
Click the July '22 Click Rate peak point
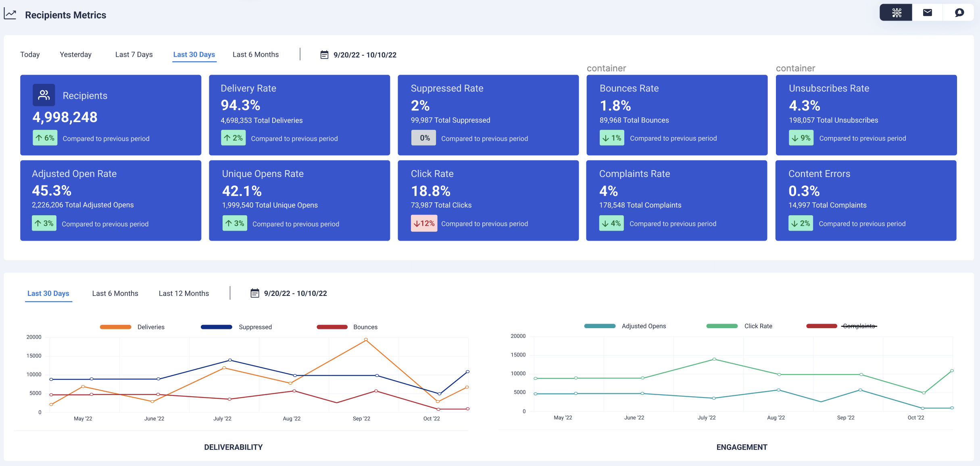click(714, 359)
